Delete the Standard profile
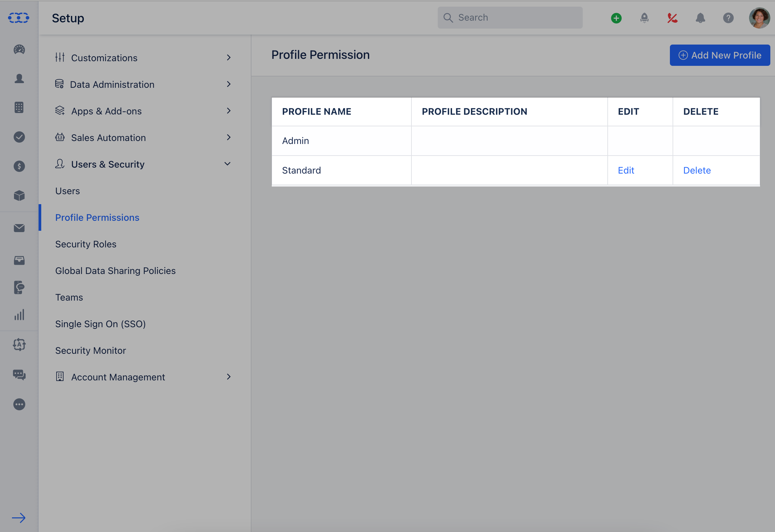The height and width of the screenshot is (532, 775). 697,170
